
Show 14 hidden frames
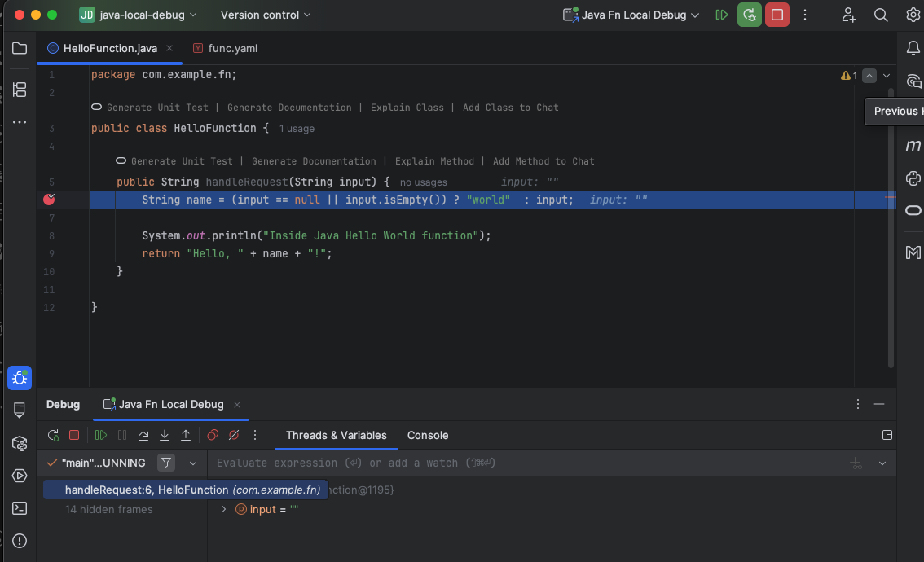(108, 510)
